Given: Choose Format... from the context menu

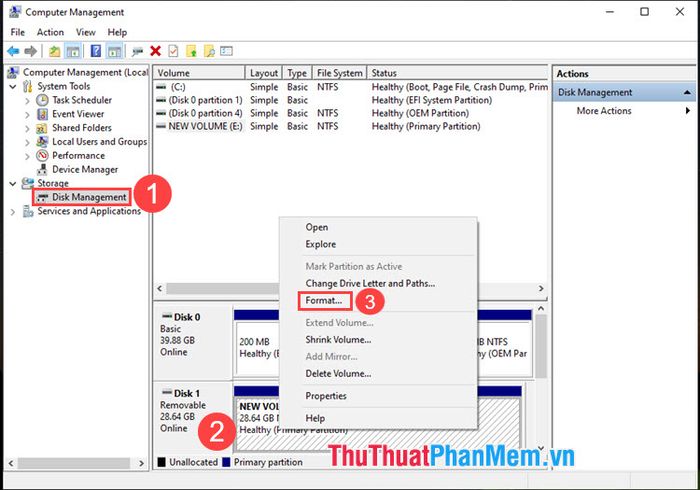Looking at the screenshot, I should click(x=324, y=301).
